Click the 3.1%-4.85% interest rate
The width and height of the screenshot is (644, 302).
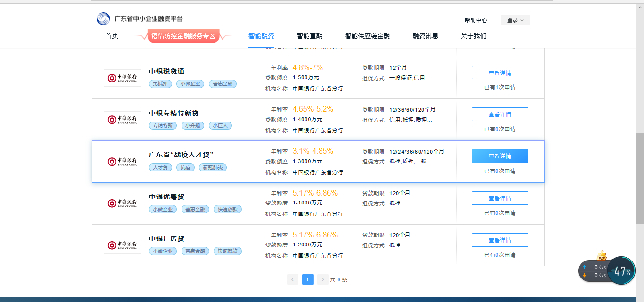point(313,151)
